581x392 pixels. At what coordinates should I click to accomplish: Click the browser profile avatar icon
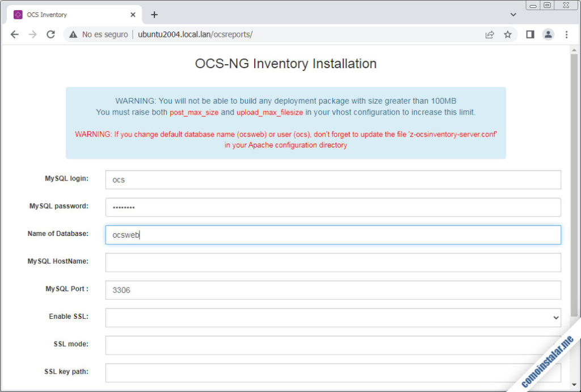[548, 34]
